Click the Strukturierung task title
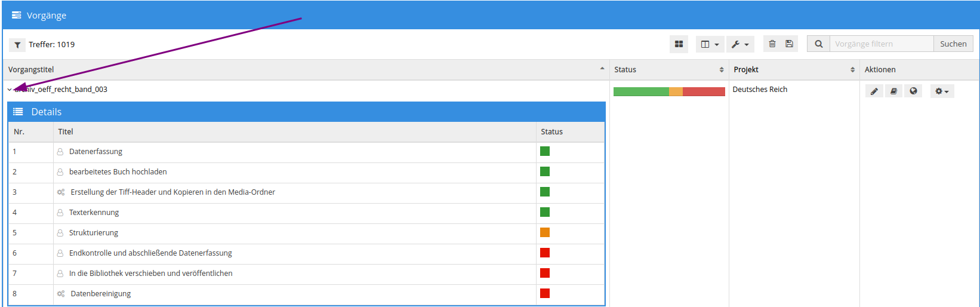Image resolution: width=980 pixels, height=307 pixels. (x=94, y=233)
